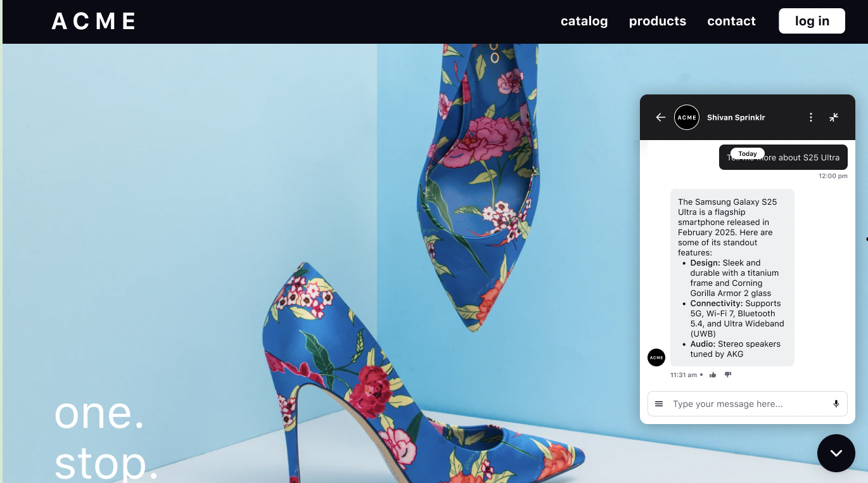
Task: Click the Shivan Sprinklr name in chat header
Action: point(736,117)
